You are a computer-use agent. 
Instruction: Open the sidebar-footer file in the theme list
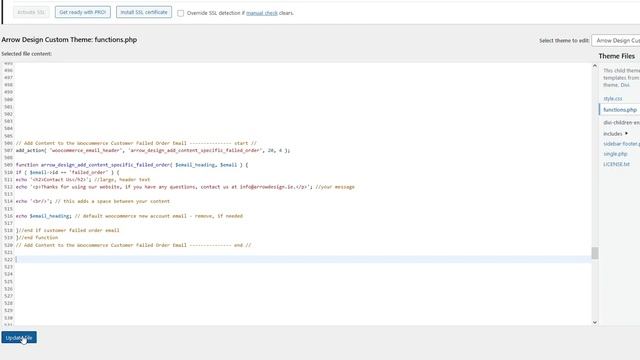[x=621, y=144]
